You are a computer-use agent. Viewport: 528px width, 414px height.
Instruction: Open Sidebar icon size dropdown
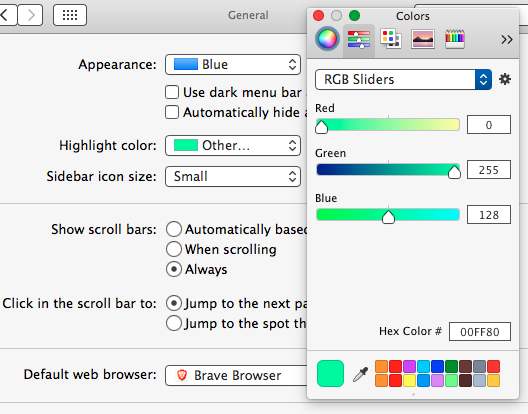(233, 176)
